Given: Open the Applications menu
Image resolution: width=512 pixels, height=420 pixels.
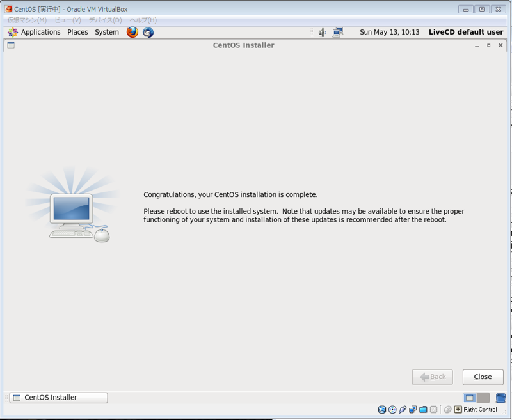Looking at the screenshot, I should (40, 32).
